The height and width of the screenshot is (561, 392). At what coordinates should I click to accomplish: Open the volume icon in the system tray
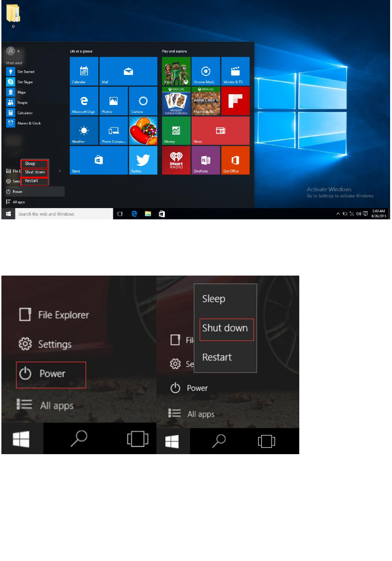[x=358, y=214]
